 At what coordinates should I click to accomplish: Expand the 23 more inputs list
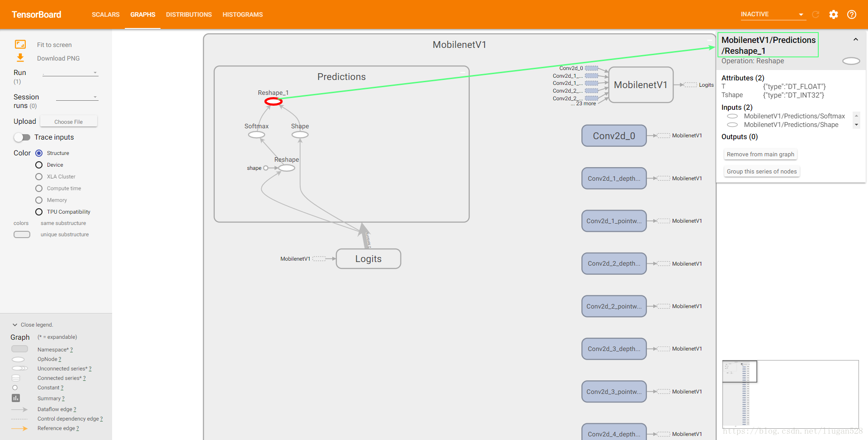[583, 104]
